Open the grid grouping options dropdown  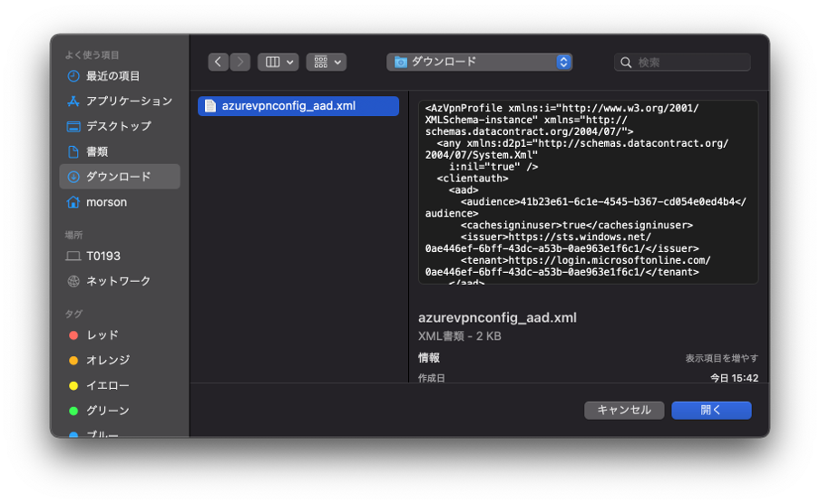click(326, 62)
